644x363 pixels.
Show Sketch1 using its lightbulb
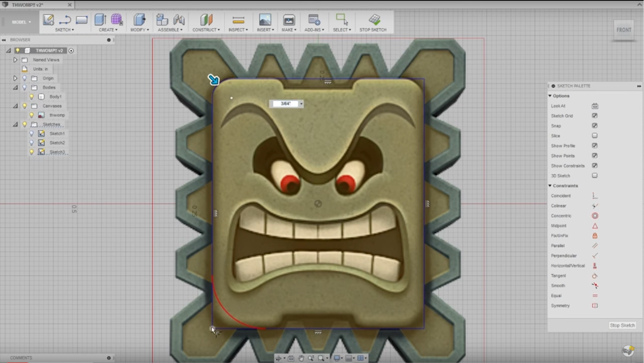point(32,133)
